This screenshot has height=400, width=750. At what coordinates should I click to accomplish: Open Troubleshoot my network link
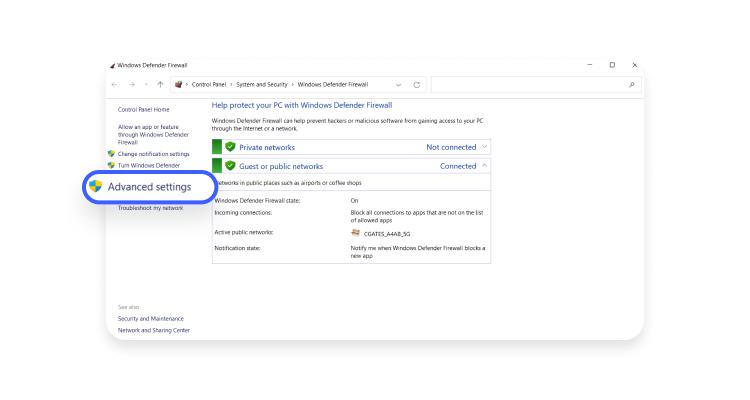[x=151, y=208]
